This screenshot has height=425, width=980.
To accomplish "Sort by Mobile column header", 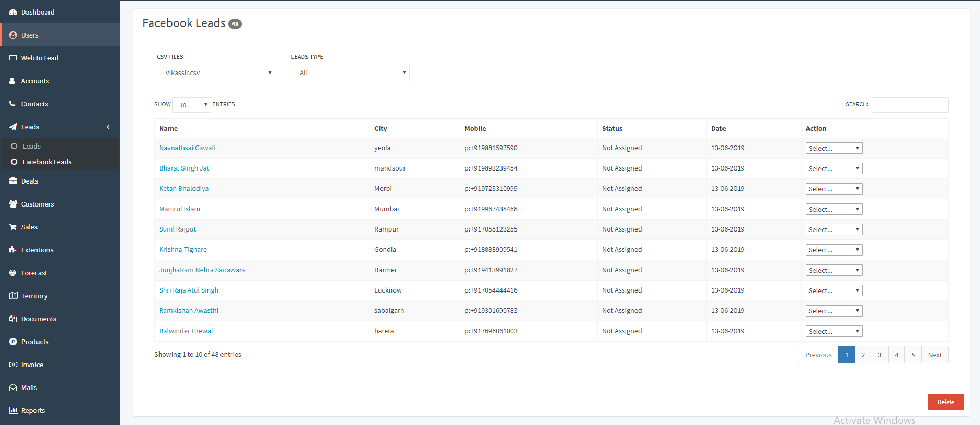I will [x=529, y=128].
